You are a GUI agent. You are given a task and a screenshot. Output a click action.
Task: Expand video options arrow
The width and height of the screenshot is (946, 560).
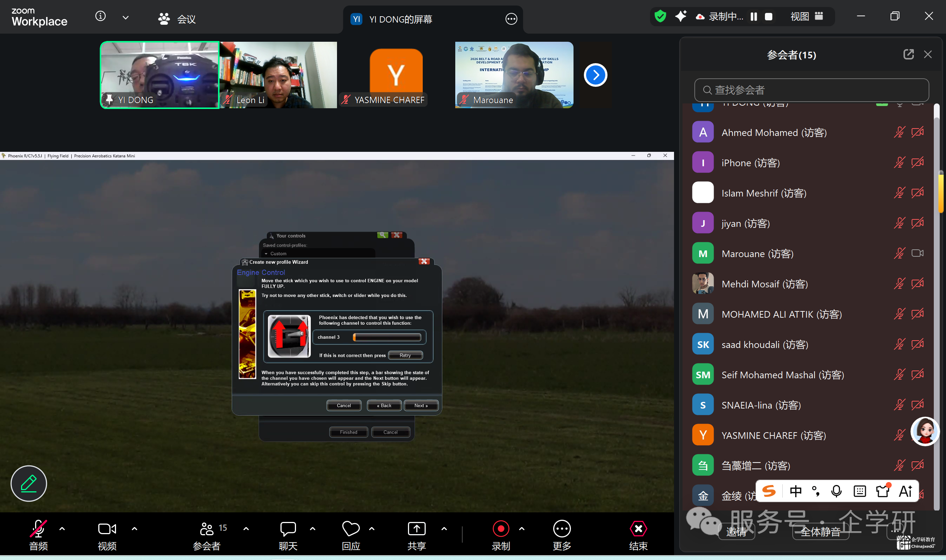point(135,529)
